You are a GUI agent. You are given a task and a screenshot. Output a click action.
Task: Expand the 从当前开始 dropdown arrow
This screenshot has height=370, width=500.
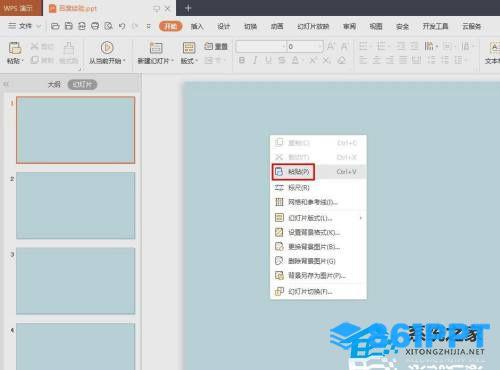tap(124, 61)
